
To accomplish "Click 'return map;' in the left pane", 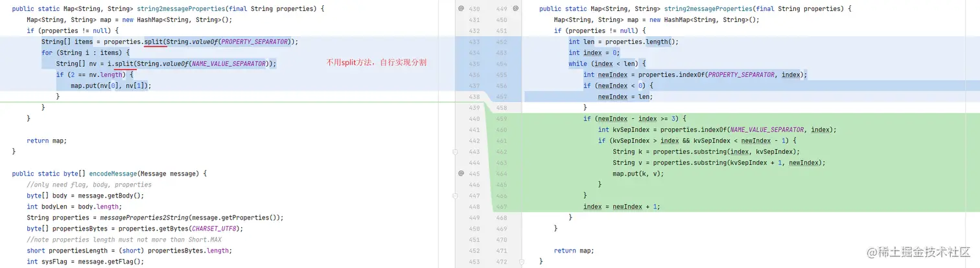I will (x=47, y=140).
